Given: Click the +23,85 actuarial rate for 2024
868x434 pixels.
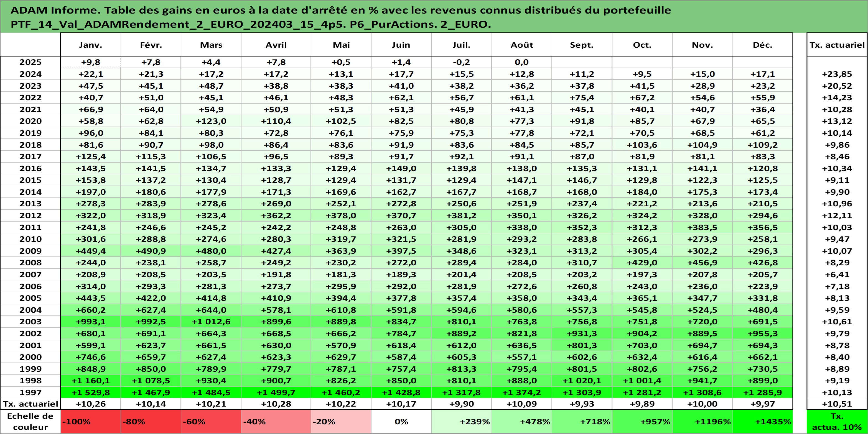Looking at the screenshot, I should 837,74.
